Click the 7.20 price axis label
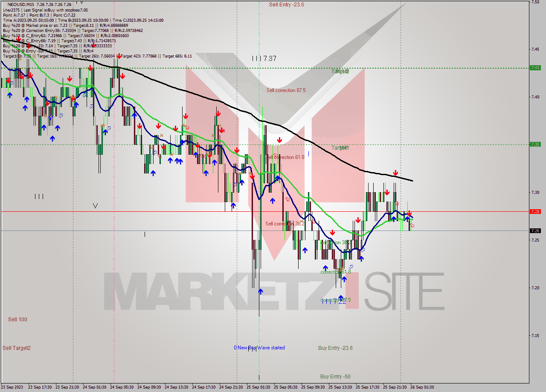 [535, 288]
